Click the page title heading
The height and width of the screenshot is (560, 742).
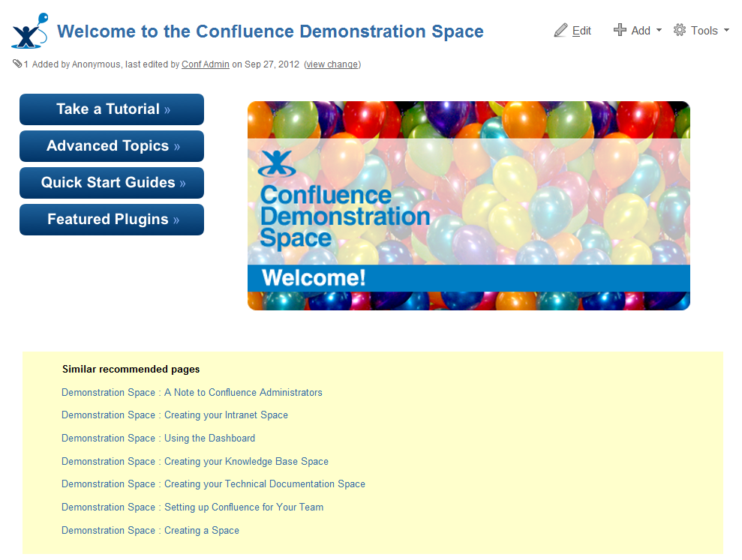click(270, 31)
